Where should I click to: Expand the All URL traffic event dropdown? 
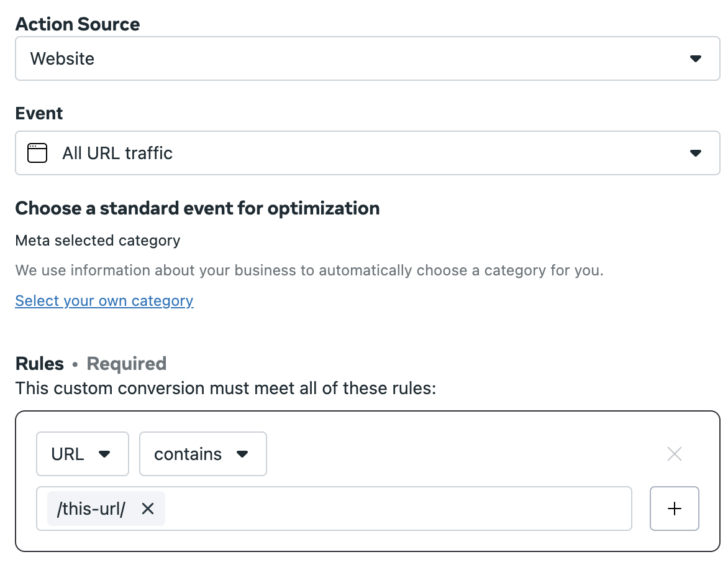368,153
